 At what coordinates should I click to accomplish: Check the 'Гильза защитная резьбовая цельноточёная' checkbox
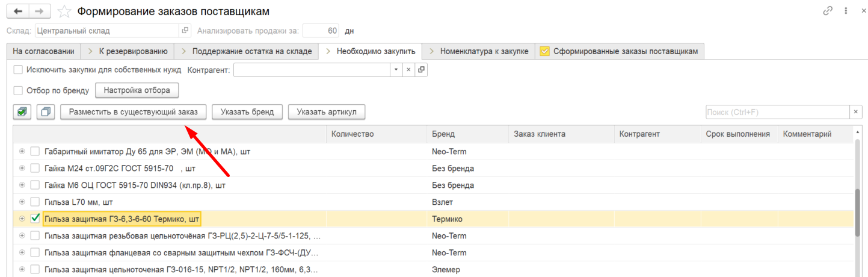pos(35,236)
